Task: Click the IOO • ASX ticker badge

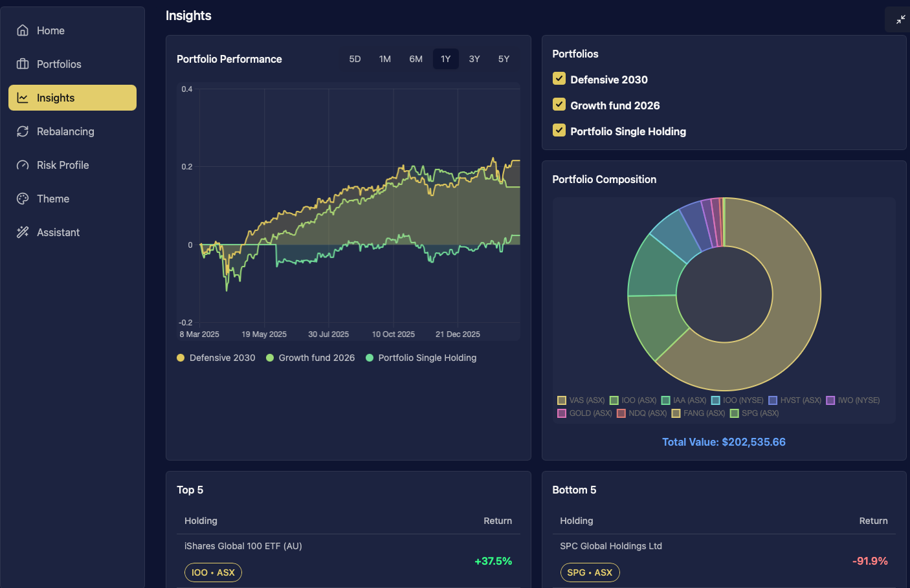Action: click(x=213, y=572)
